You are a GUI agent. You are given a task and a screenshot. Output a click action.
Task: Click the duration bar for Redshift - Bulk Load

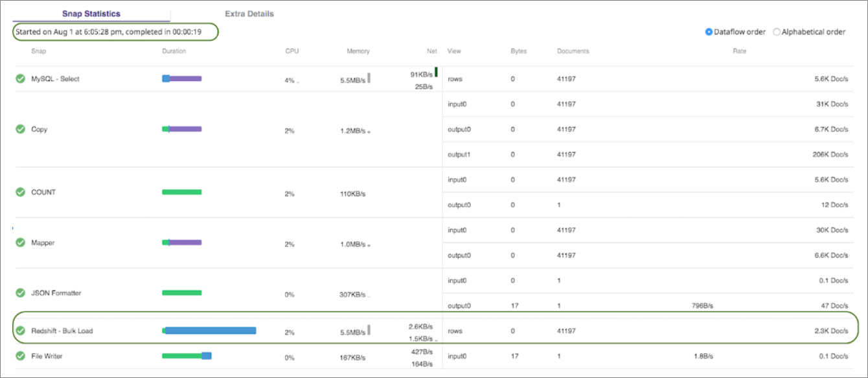[210, 330]
